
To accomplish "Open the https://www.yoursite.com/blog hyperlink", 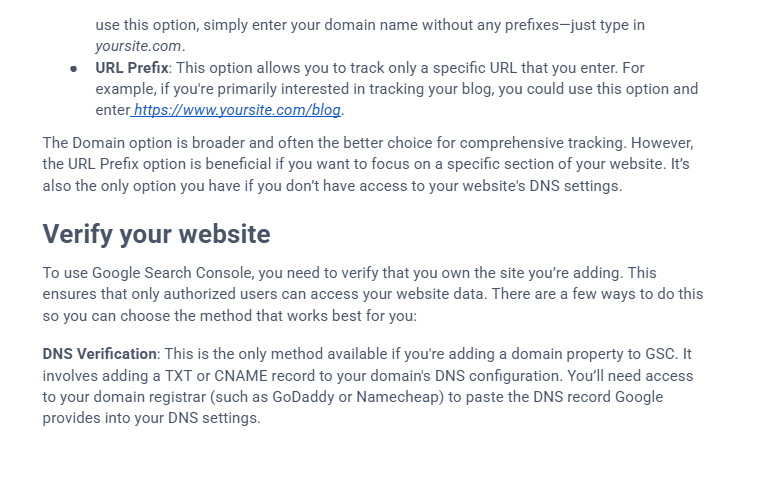I will tap(238, 110).
